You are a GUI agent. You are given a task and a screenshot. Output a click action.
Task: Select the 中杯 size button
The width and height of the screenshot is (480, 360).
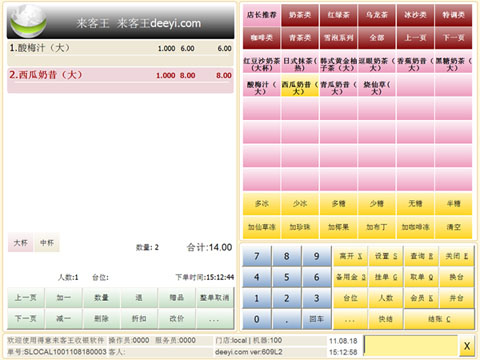coord(47,243)
